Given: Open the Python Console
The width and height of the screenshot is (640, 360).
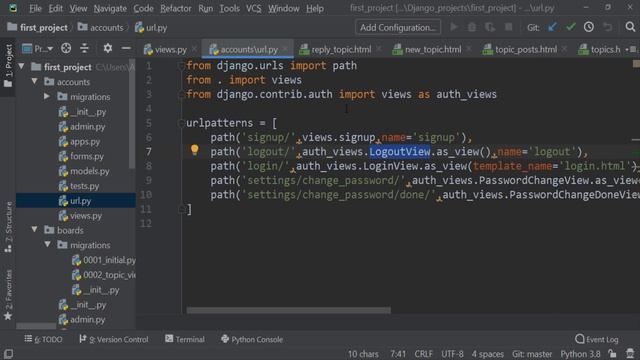Looking at the screenshot, I should pos(252,339).
